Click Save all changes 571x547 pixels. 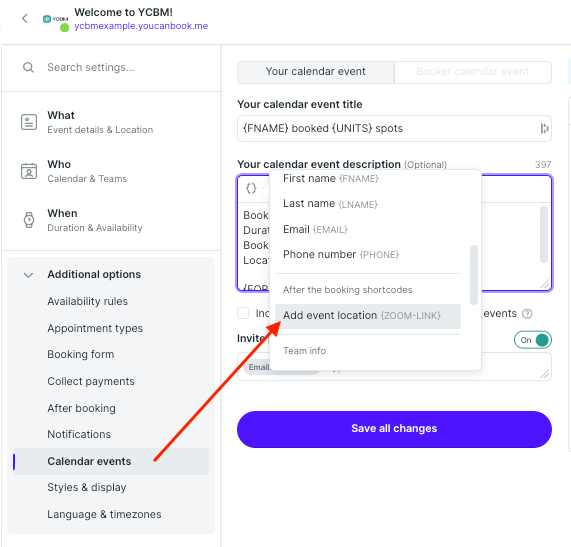[x=394, y=429]
